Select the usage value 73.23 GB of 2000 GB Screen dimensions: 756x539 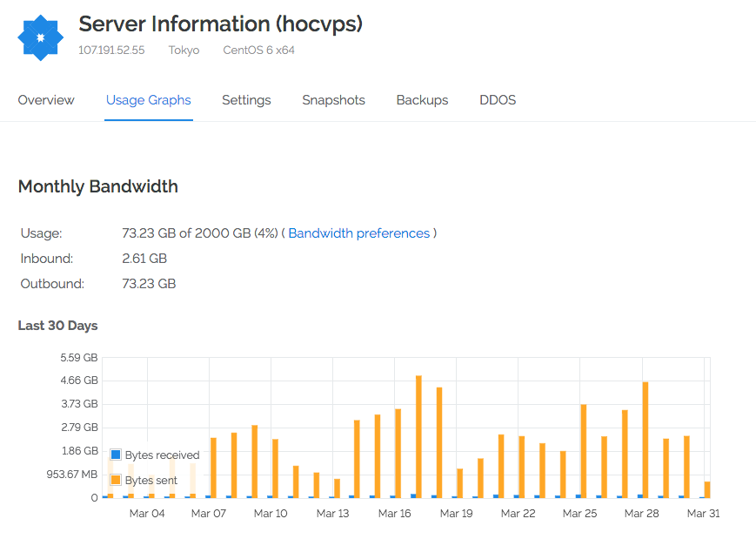(186, 233)
